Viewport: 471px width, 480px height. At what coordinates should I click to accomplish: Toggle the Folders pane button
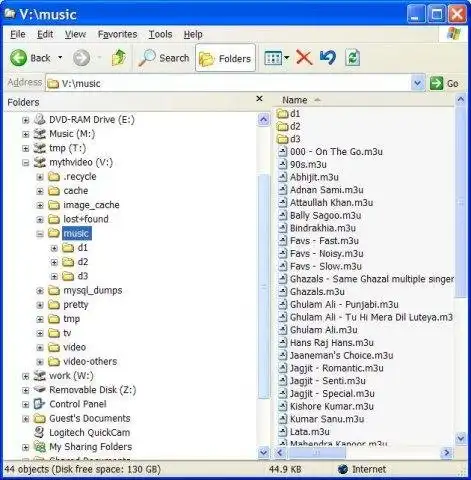pyautogui.click(x=225, y=58)
